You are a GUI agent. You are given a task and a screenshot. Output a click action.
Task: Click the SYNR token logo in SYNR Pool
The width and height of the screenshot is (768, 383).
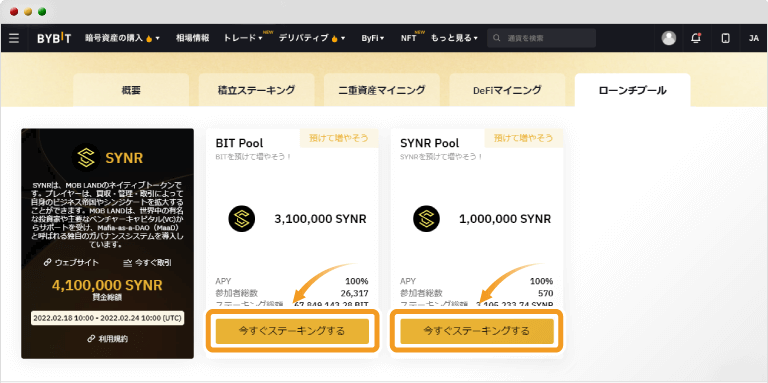click(x=426, y=218)
